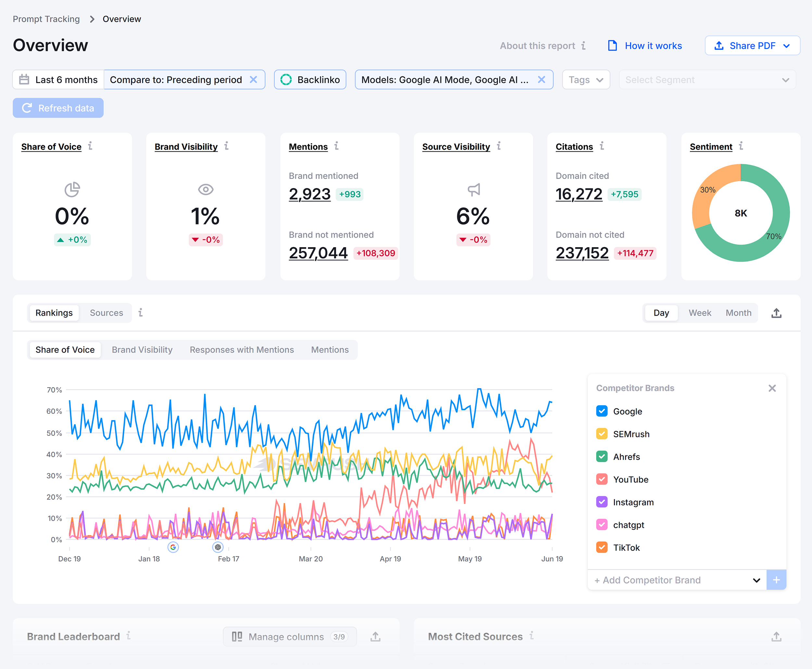This screenshot has width=812, height=669.
Task: Remove the Compare to Preceding period filter
Action: (253, 79)
